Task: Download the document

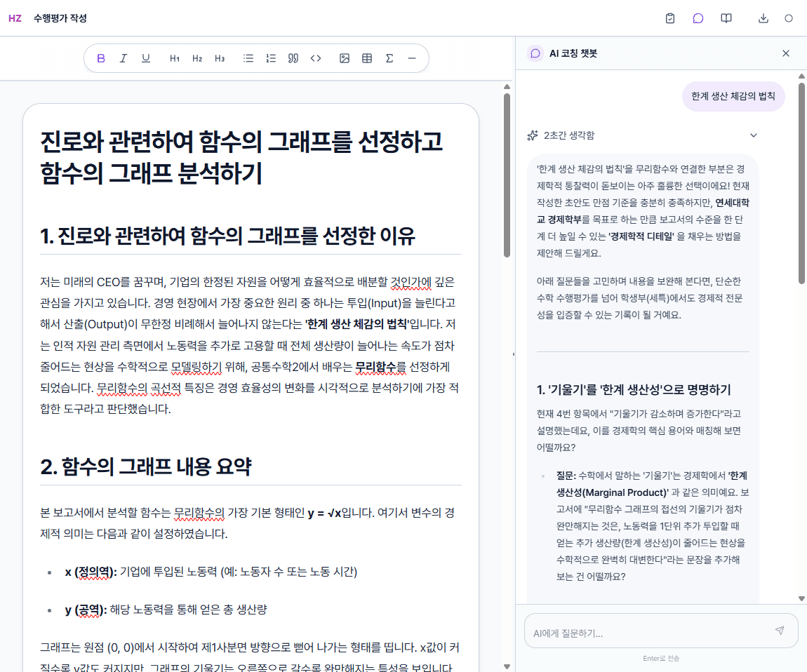Action: point(763,18)
